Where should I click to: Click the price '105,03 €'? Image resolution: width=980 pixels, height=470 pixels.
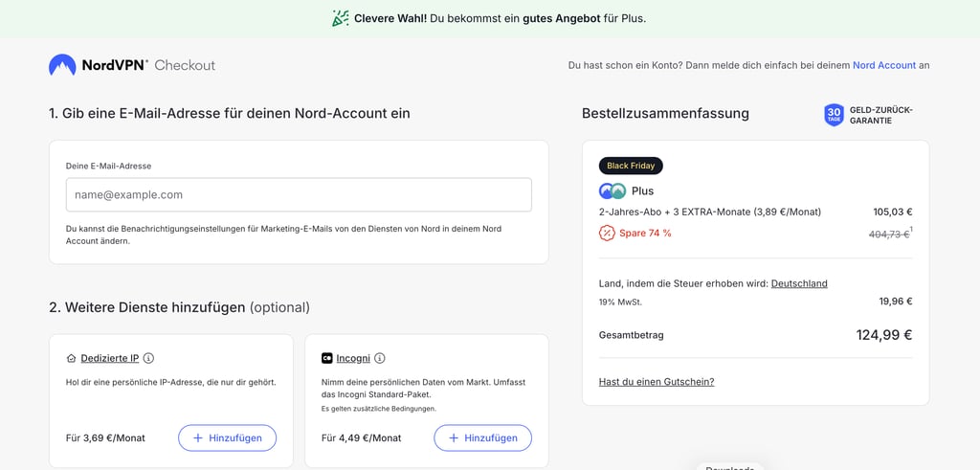pos(893,212)
